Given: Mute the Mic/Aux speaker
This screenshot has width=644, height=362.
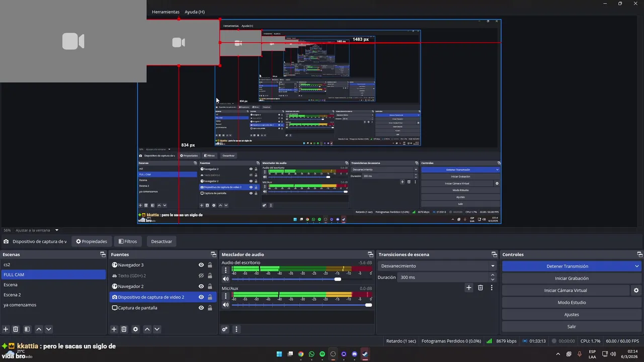Looking at the screenshot, I should pyautogui.click(x=226, y=305).
